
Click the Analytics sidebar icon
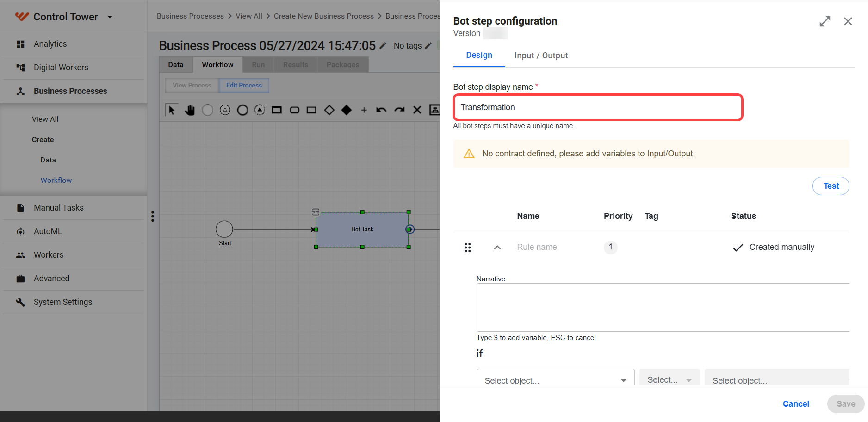[x=20, y=44]
